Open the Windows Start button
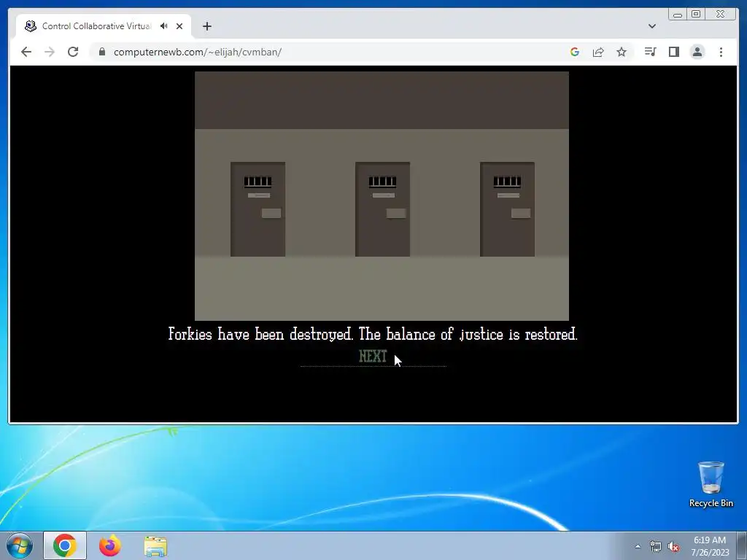 pos(20,545)
